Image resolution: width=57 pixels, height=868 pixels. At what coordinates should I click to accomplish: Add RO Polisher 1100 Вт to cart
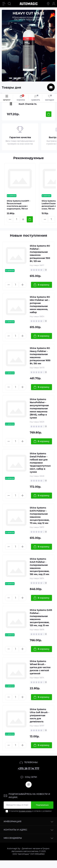42,285
